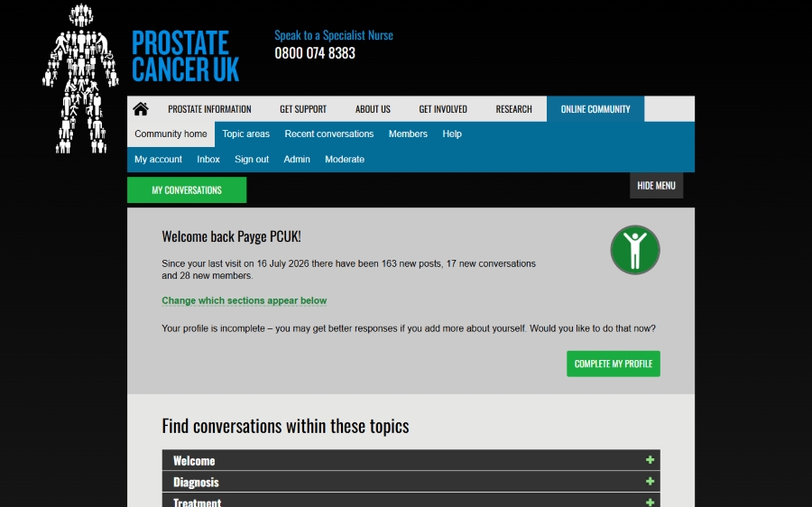Click the Complete My Profile button
This screenshot has width=812, height=507.
pyautogui.click(x=614, y=364)
